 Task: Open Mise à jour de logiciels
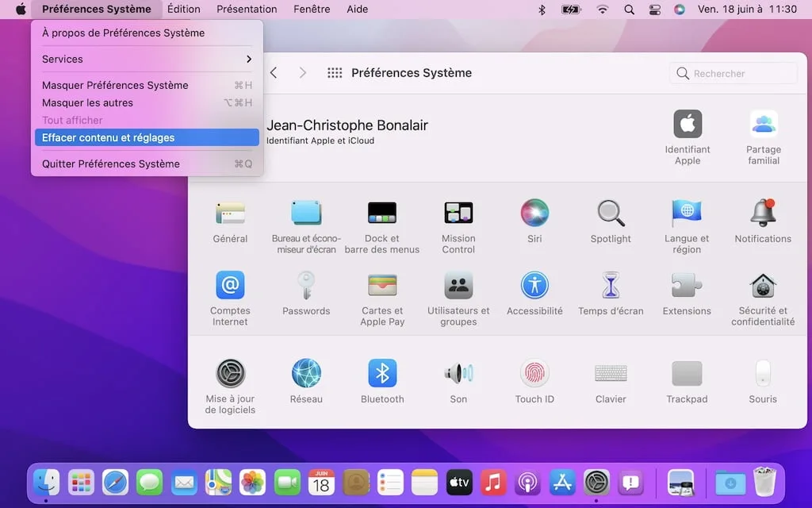230,387
